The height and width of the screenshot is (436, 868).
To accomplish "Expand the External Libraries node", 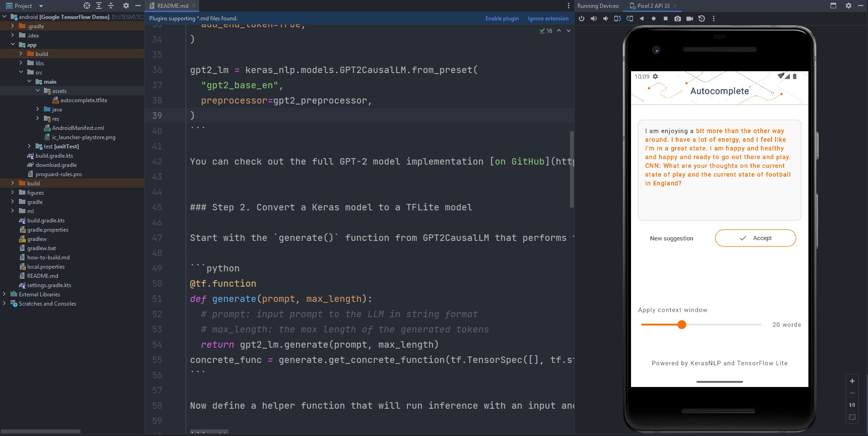I will (x=4, y=294).
